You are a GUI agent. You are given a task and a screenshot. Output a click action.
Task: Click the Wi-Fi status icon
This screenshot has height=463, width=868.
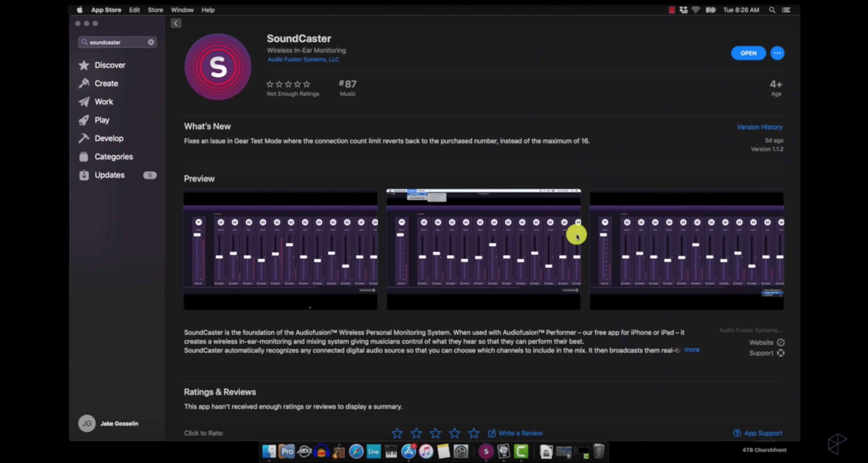(x=695, y=10)
